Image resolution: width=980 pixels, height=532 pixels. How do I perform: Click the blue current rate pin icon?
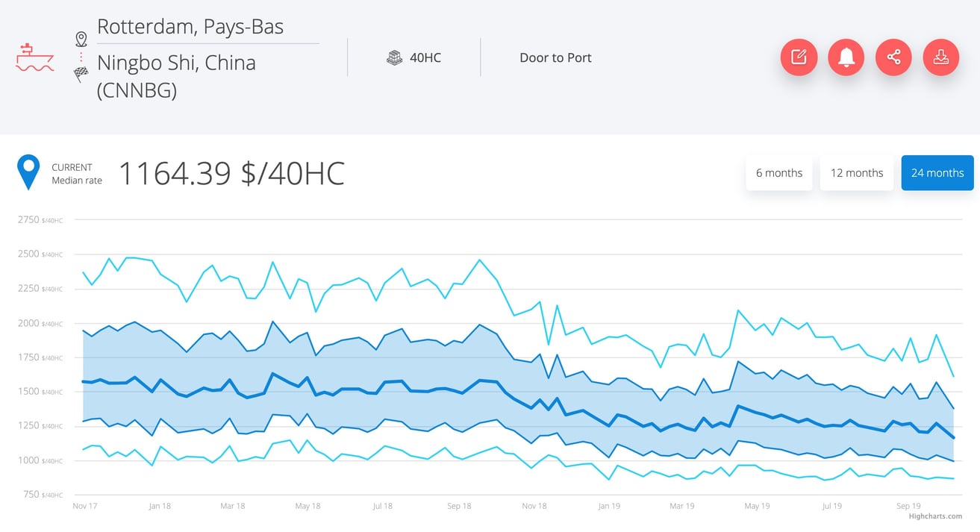(x=28, y=172)
